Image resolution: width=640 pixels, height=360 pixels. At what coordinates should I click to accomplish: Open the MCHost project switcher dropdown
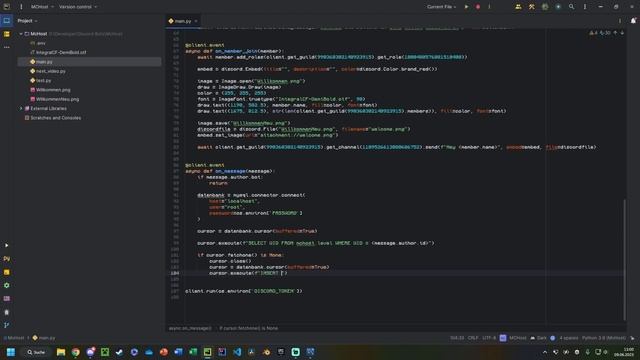42,7
